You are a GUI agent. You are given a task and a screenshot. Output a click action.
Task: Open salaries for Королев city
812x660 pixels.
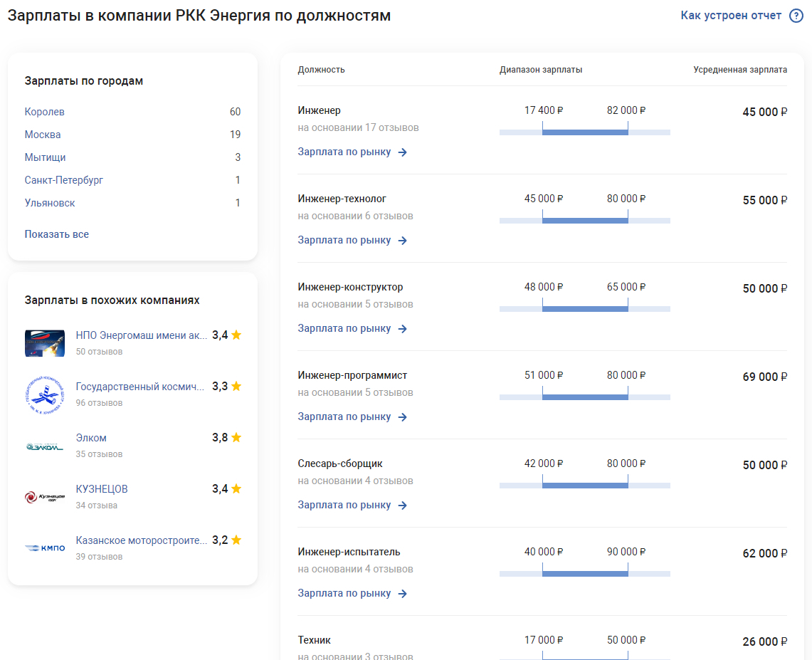tap(45, 112)
